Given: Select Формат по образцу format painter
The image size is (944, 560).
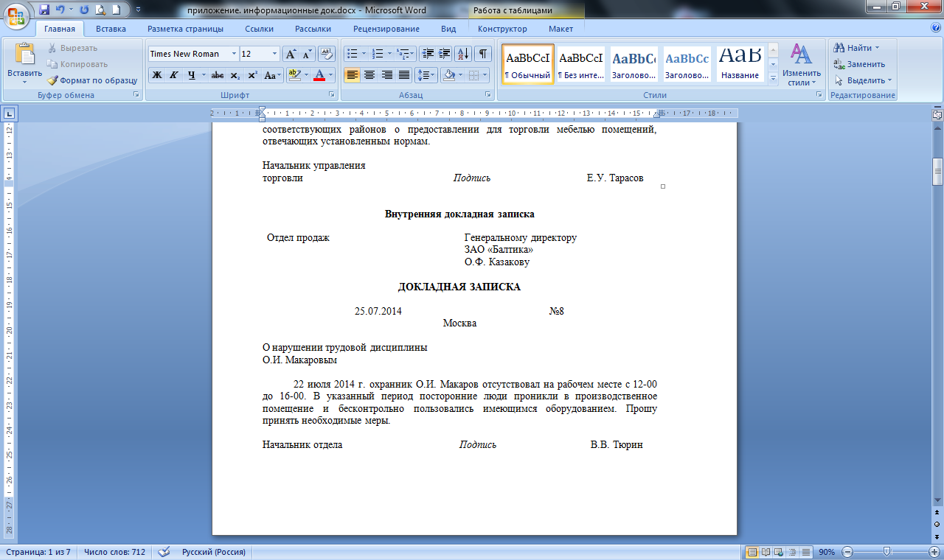Looking at the screenshot, I should tap(93, 80).
